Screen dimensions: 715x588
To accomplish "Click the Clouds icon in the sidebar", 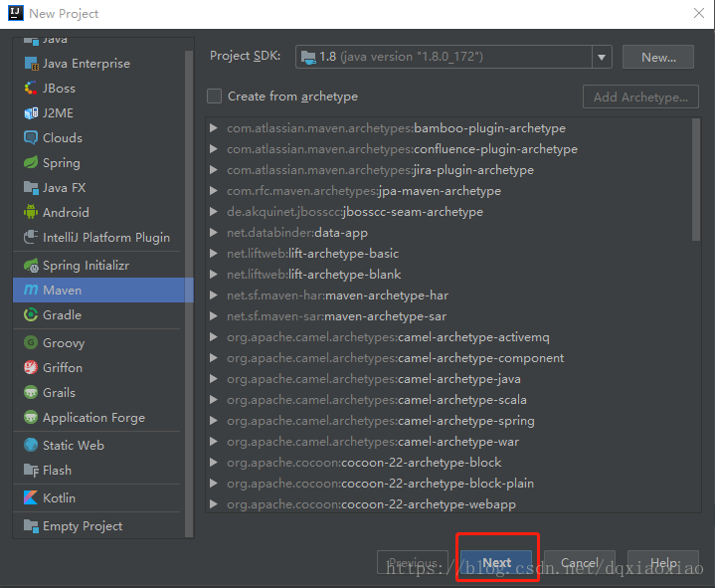I will tap(31, 137).
